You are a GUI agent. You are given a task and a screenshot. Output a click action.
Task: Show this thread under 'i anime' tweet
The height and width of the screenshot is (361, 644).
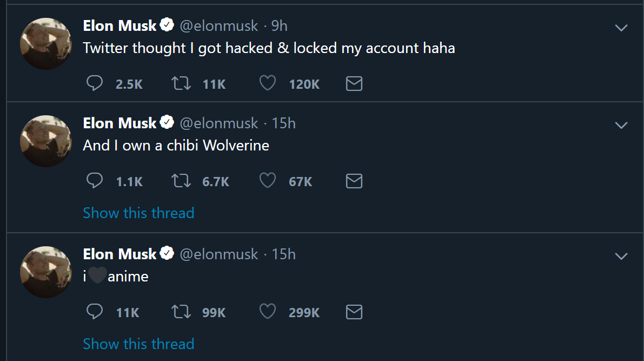click(138, 344)
